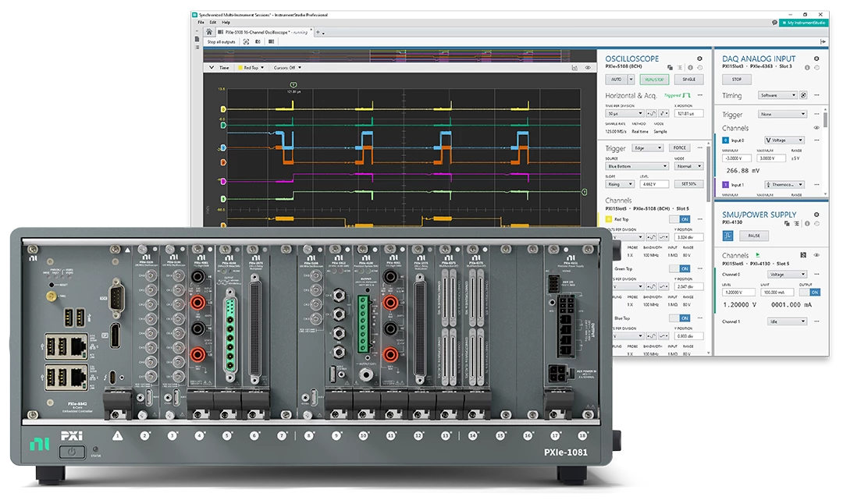Image resolution: width=843 pixels, height=504 pixels.
Task: Click the Oscilloscope devices icon beside list icon
Action: pos(670,68)
